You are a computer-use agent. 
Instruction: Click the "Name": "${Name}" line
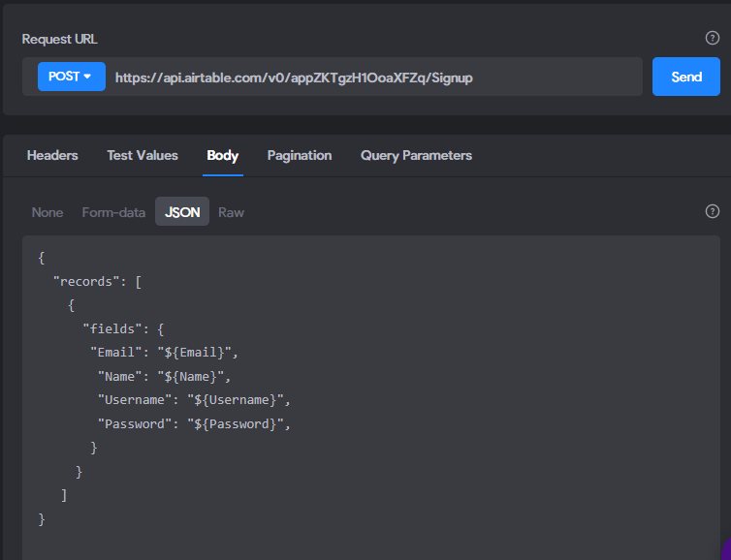pos(164,377)
